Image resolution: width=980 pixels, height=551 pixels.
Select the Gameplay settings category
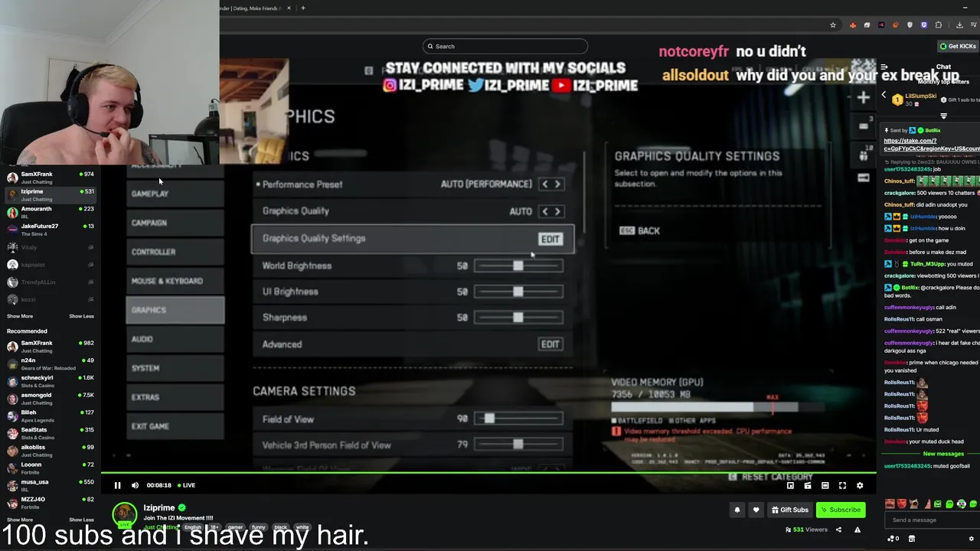[175, 194]
